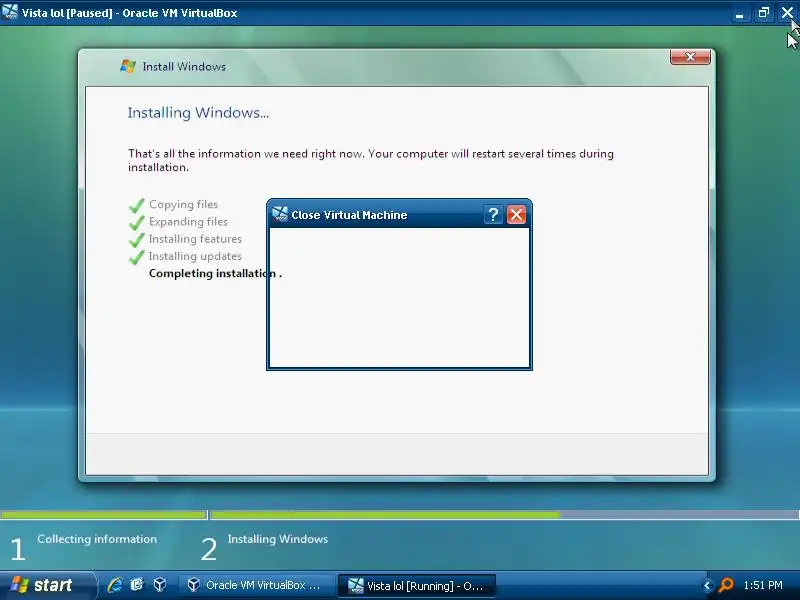Screen dimensions: 800x600
Task: Click the Expanding files text
Action: 188,222
